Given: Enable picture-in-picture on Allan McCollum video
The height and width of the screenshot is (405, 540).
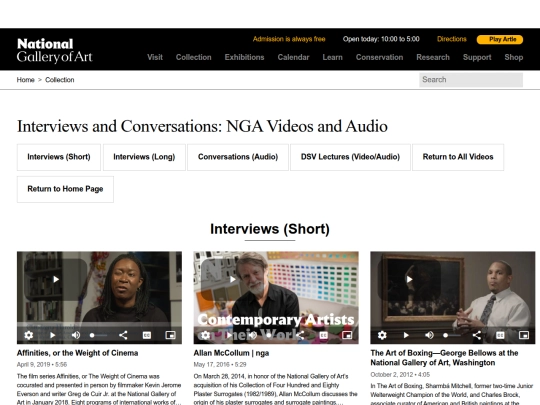Looking at the screenshot, I should (347, 335).
